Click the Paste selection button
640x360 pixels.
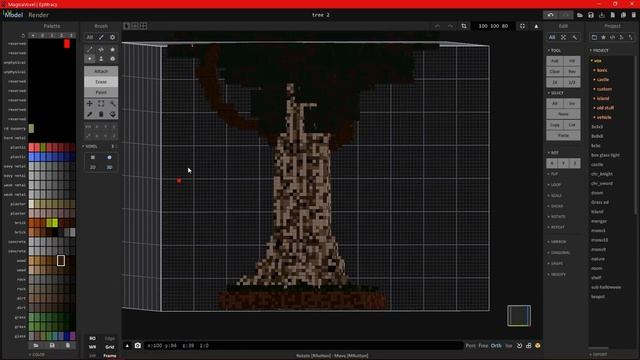point(563,135)
